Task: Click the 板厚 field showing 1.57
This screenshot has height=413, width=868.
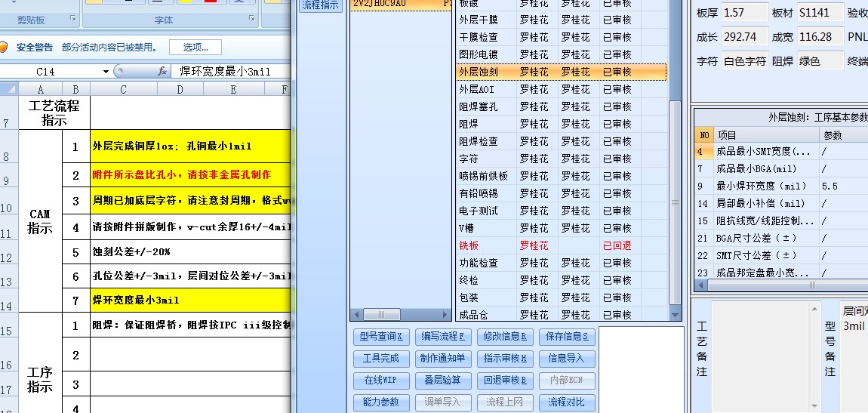Action: pos(745,12)
